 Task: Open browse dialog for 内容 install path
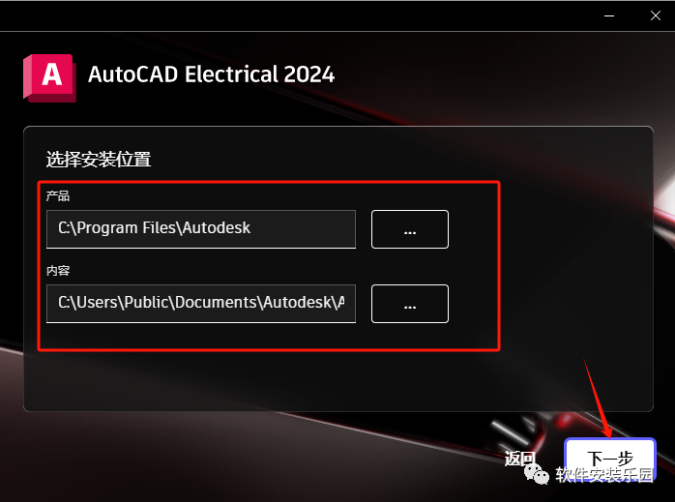pyautogui.click(x=410, y=304)
